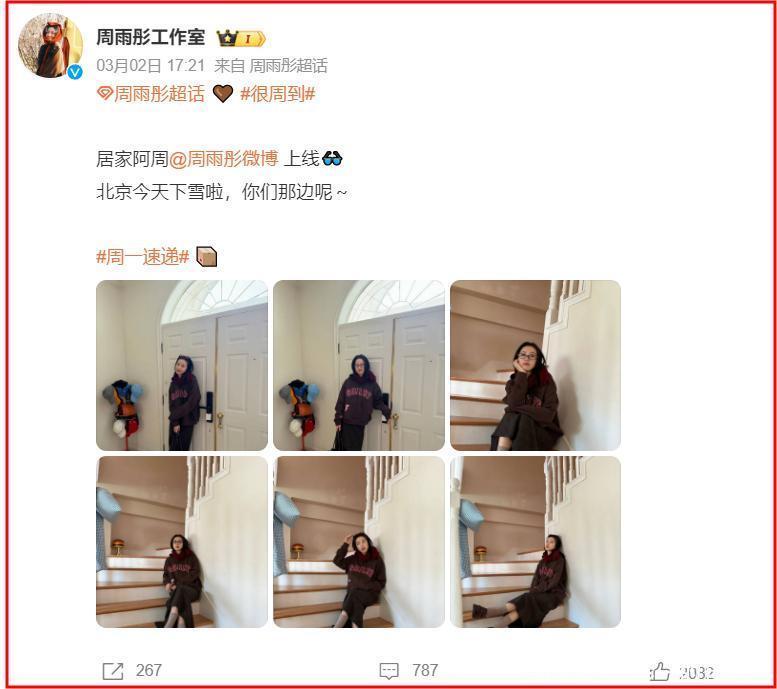Click the 03月02日 17:21 timestamp
This screenshot has width=777, height=689.
tap(150, 65)
